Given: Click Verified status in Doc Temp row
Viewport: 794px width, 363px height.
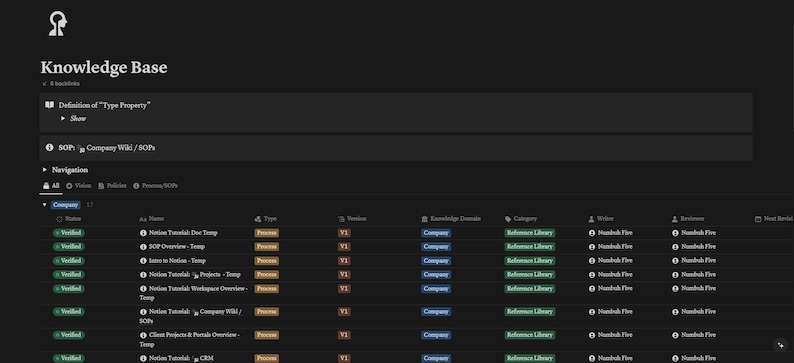Looking at the screenshot, I should coord(69,233).
